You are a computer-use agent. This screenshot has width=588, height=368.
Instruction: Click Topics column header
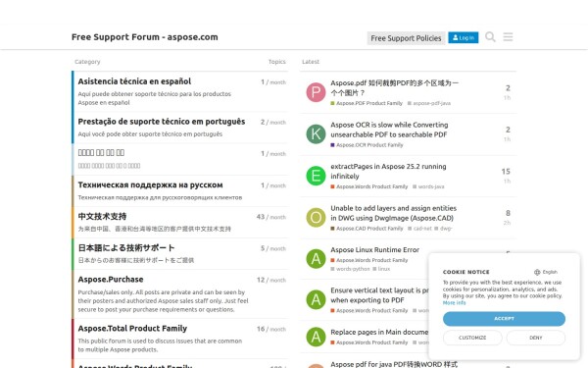(x=276, y=62)
